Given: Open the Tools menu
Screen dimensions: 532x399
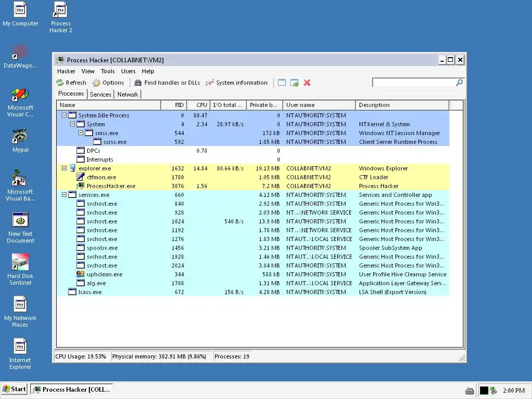Looking at the screenshot, I should pyautogui.click(x=108, y=71).
